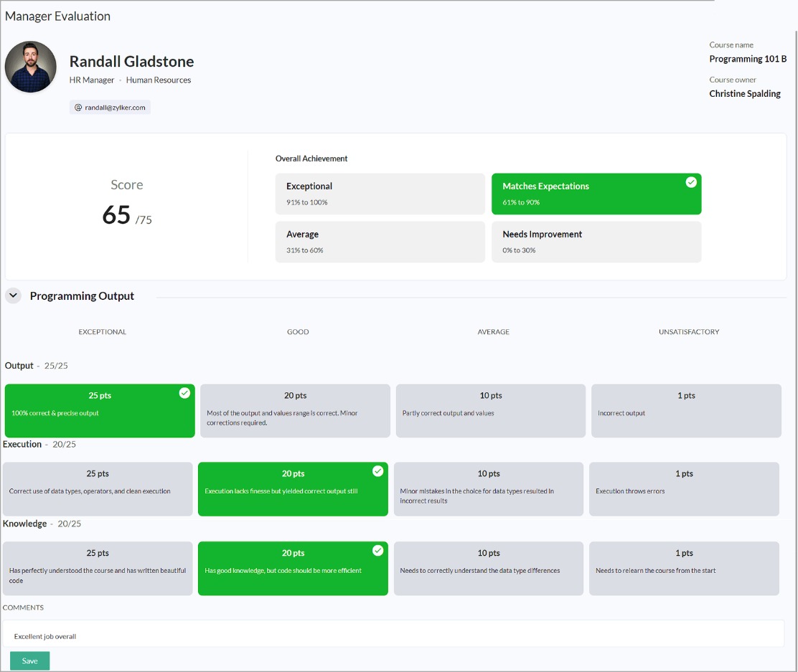
Task: Select the 'Incorrect output' 1 pts card
Action: click(x=686, y=411)
